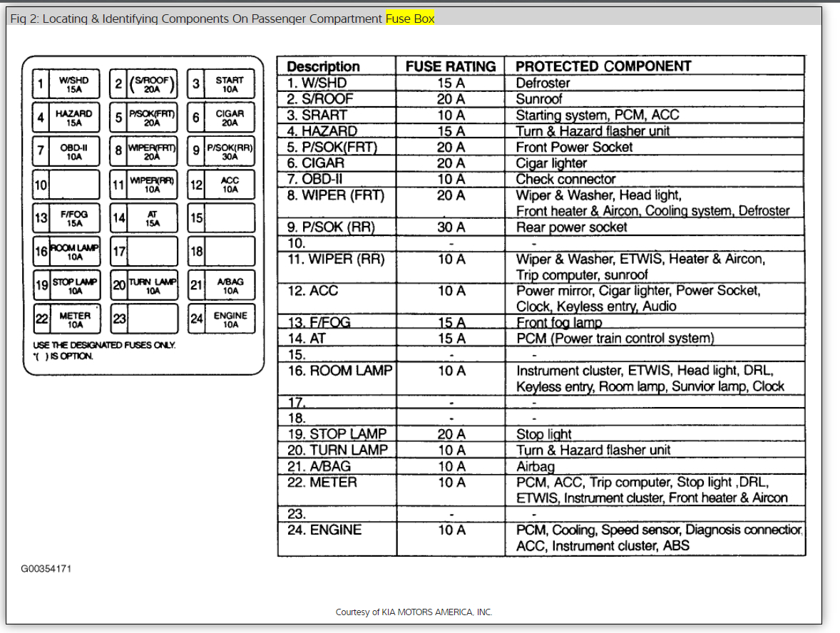Click fuse slot 2 S/ROOF 20A
The image size is (840, 633).
pyautogui.click(x=143, y=84)
